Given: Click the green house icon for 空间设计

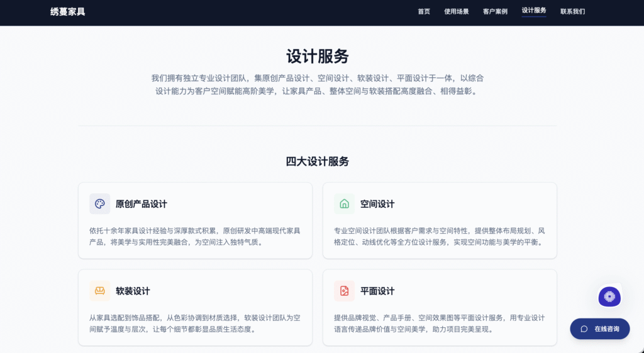Looking at the screenshot, I should pyautogui.click(x=344, y=204).
